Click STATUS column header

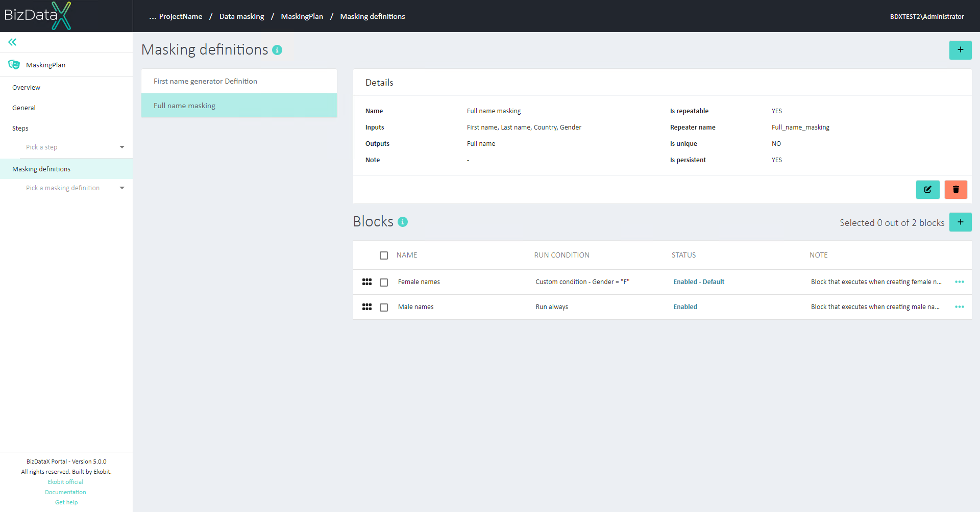(x=683, y=255)
